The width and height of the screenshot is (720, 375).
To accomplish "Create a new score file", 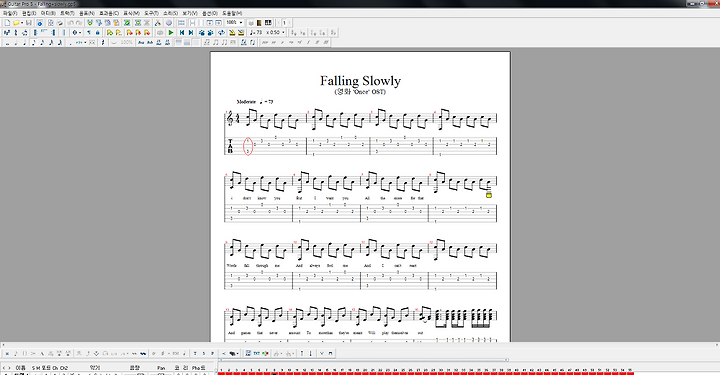I will pyautogui.click(x=7, y=22).
